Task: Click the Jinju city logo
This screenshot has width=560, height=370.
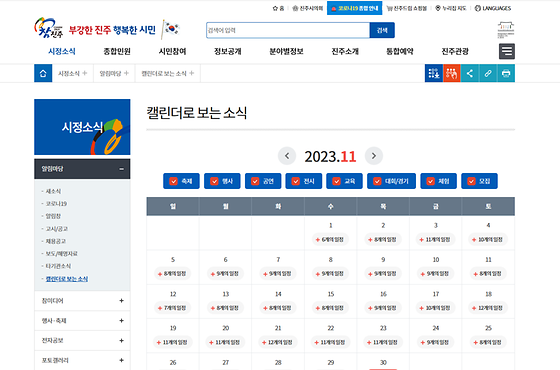Action: (49, 28)
